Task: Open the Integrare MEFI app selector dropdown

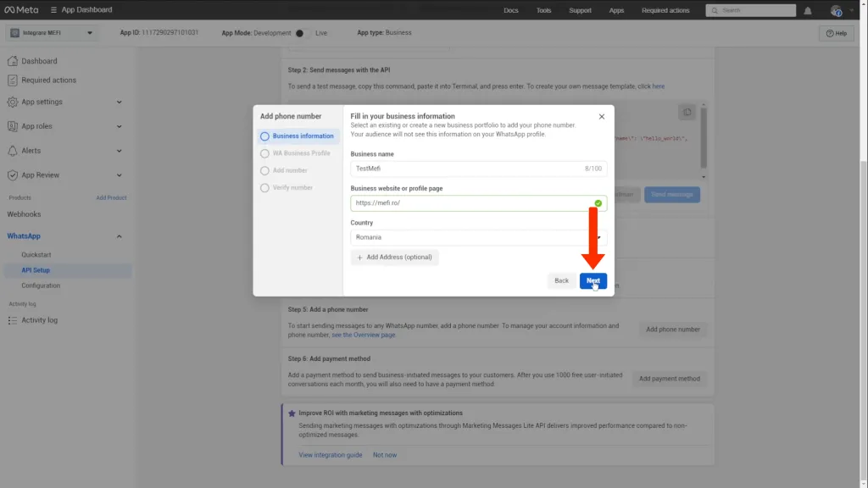Action: coord(52,33)
